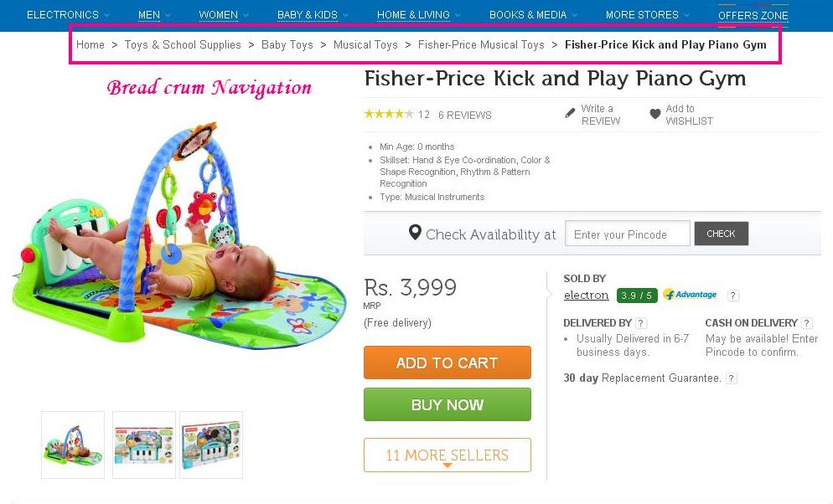This screenshot has height=504, width=833.
Task: Open the Women menu item
Action: point(223,15)
